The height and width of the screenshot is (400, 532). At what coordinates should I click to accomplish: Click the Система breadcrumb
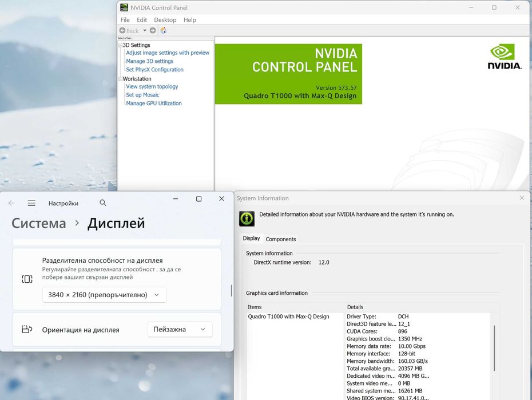[x=39, y=223]
